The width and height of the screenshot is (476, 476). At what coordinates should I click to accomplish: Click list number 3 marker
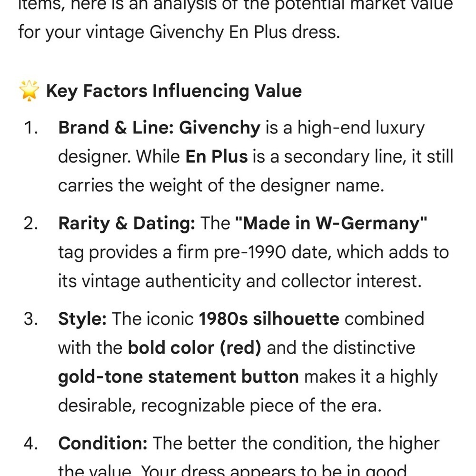[30, 319]
